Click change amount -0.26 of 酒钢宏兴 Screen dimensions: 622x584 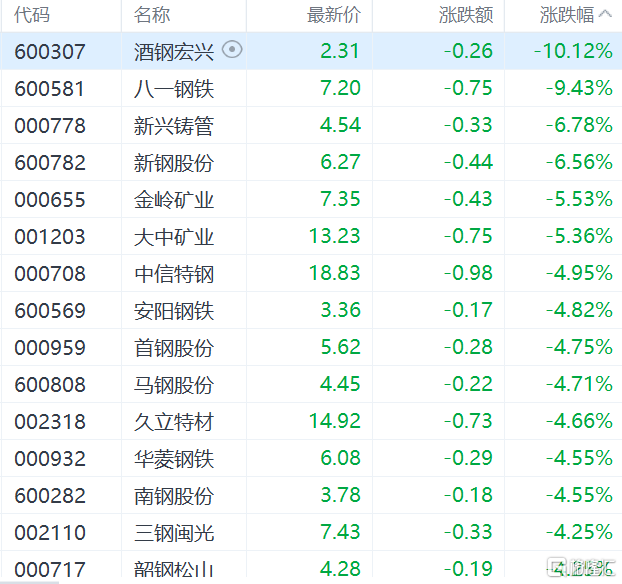coord(468,51)
